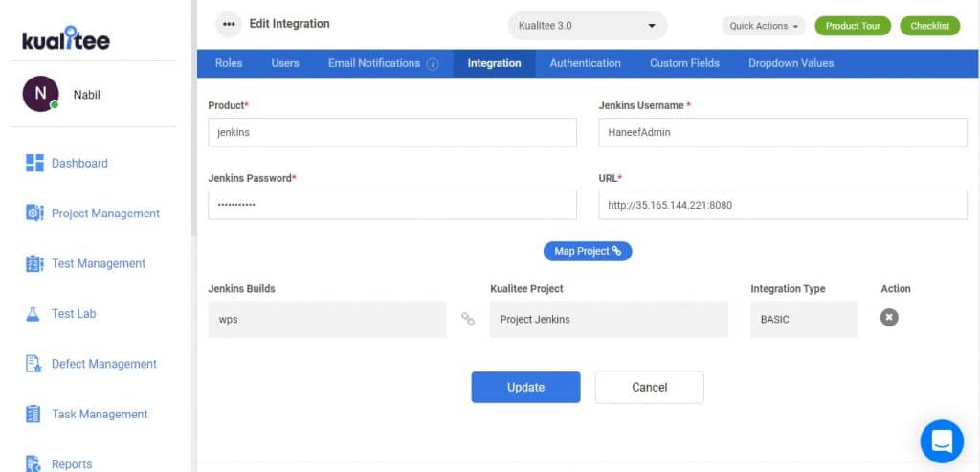Click the Task Management sidebar icon
The width and height of the screenshot is (980, 472).
(x=33, y=414)
